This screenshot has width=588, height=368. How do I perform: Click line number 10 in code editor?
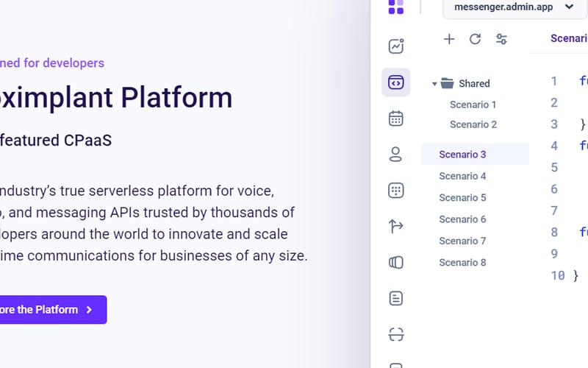558,275
